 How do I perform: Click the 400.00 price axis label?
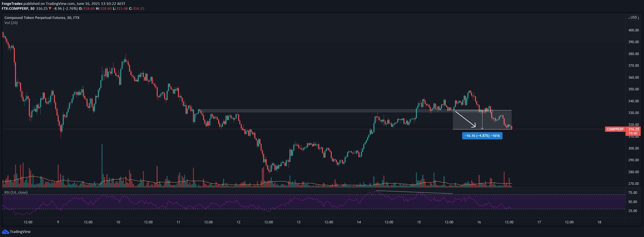coord(633,30)
